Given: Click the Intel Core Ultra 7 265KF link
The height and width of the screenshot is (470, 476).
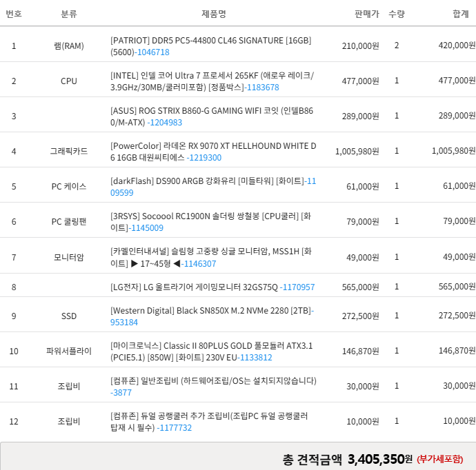Looking at the screenshot, I should [x=212, y=76].
